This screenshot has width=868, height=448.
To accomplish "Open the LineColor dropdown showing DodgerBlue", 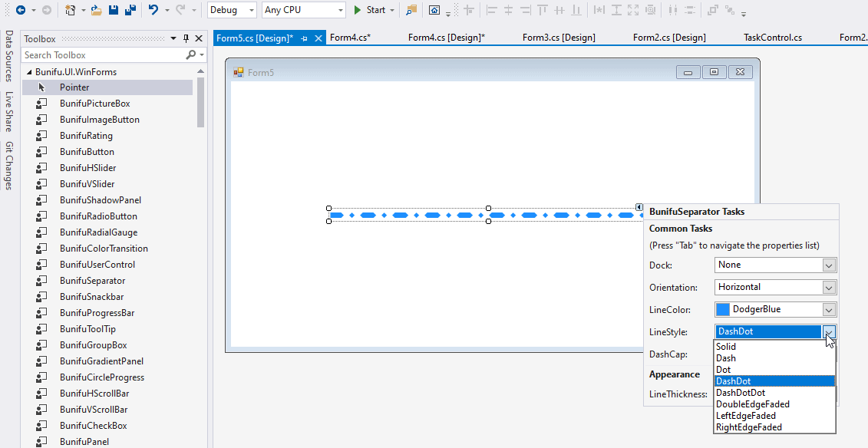I will [829, 309].
